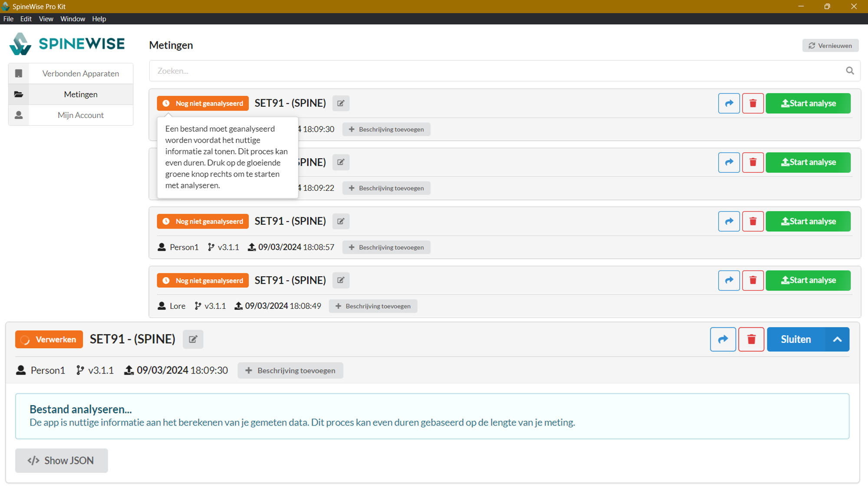Edit the name of the 18:08:57 measurement
Viewport: 868px width, 488px height.
pyautogui.click(x=341, y=221)
